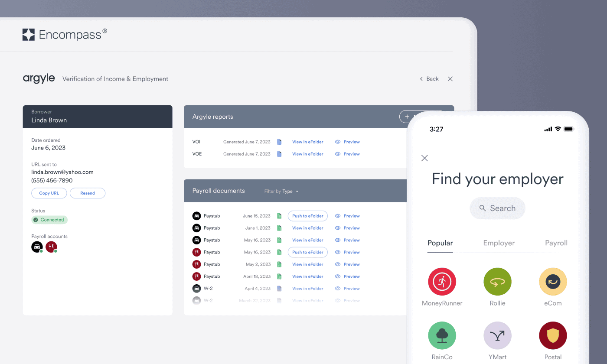
Task: Click the green document icon for June 15 paystub
Action: click(279, 216)
